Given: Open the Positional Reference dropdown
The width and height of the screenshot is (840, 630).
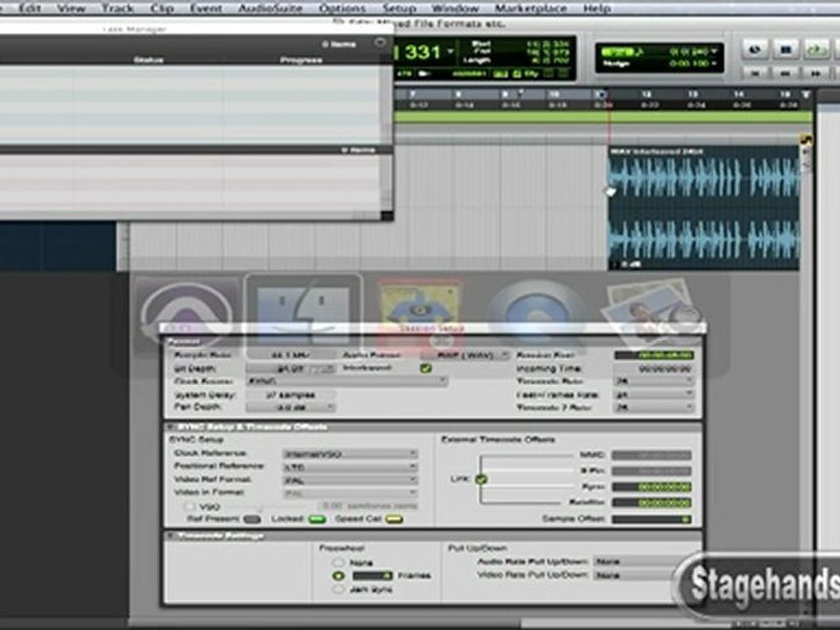Looking at the screenshot, I should point(350,467).
